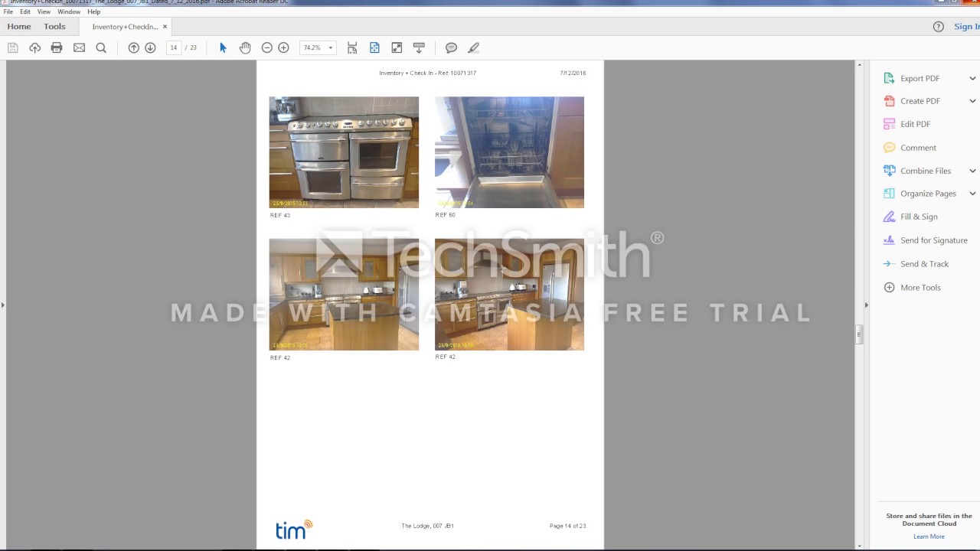Zoom out with minus icon

(x=266, y=47)
